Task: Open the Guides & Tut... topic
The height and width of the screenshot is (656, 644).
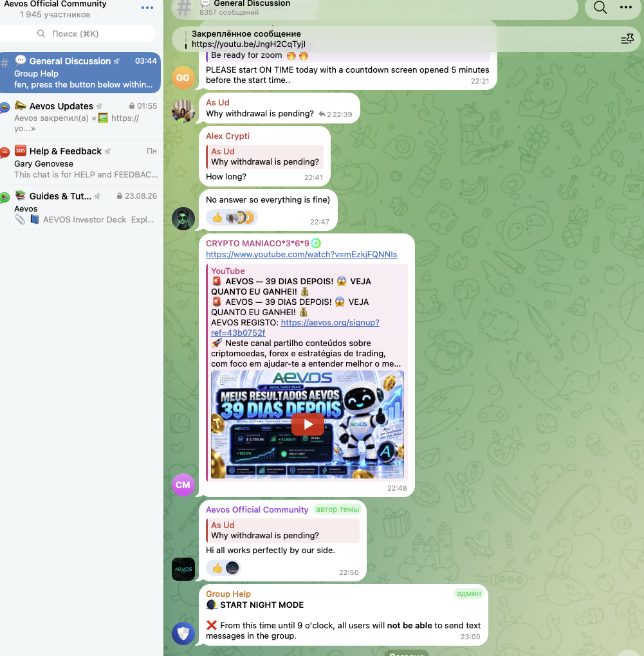Action: click(x=80, y=208)
